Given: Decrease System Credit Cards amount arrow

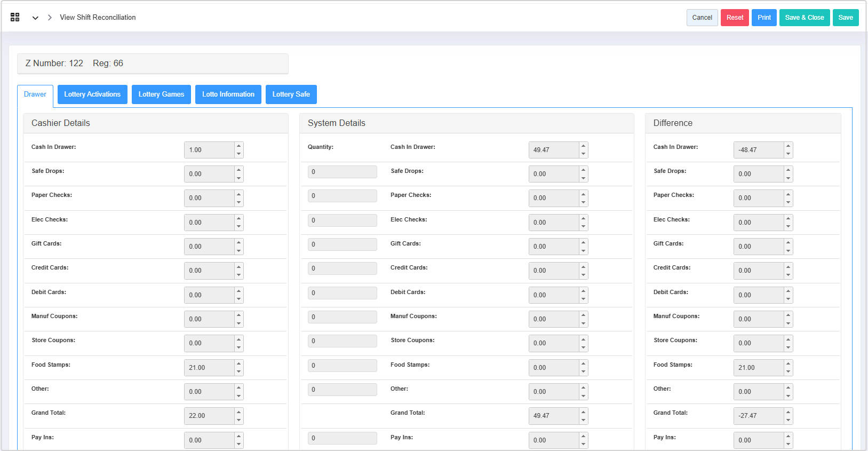Looking at the screenshot, I should click(584, 275).
